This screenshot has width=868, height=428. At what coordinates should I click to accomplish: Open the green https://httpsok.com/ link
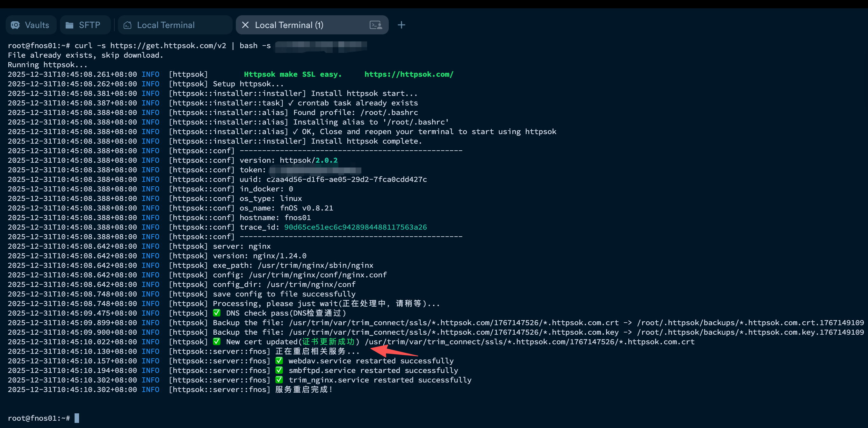[x=409, y=75]
